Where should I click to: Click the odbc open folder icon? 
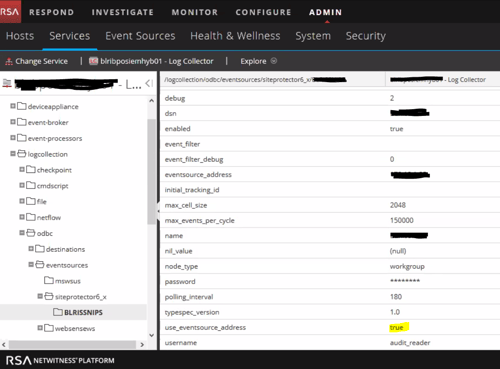pos(31,233)
